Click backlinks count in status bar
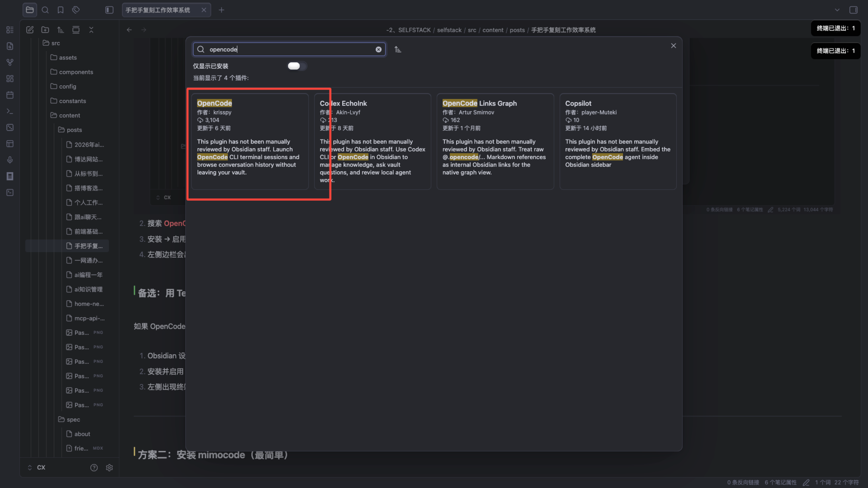This screenshot has height=488, width=868. 743,482
